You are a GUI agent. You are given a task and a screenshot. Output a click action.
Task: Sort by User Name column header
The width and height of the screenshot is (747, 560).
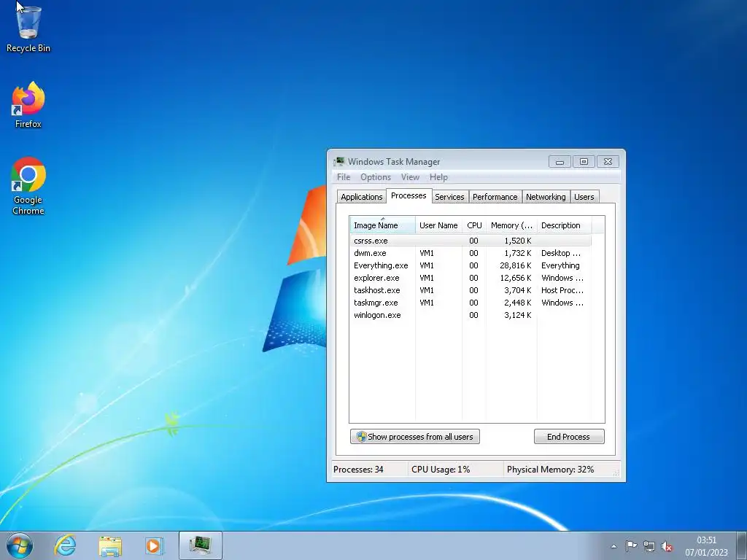[438, 225]
